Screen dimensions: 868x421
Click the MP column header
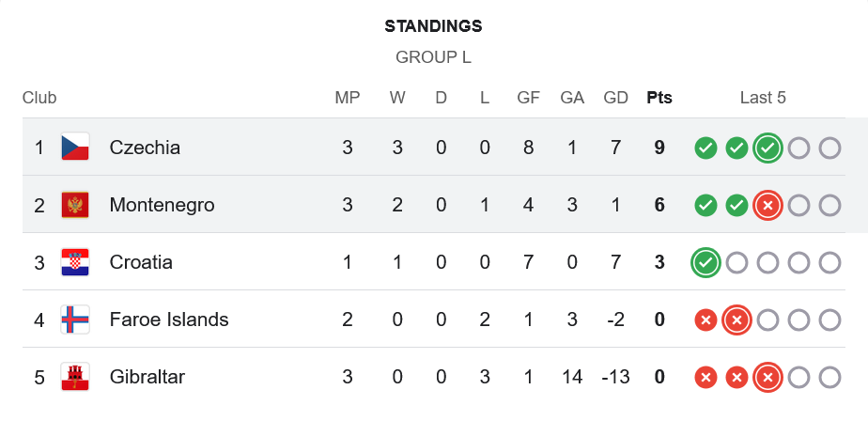point(348,98)
